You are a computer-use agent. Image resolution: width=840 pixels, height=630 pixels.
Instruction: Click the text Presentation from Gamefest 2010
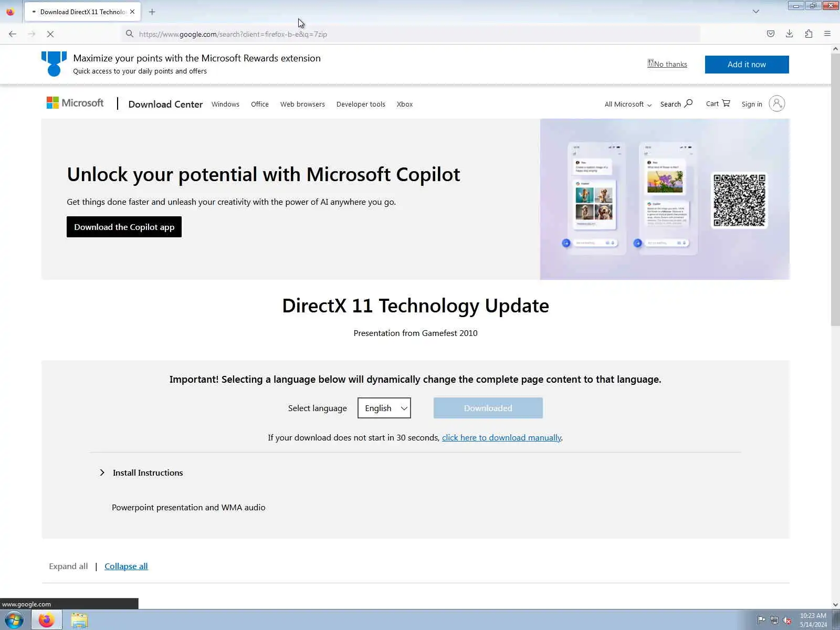(x=415, y=333)
